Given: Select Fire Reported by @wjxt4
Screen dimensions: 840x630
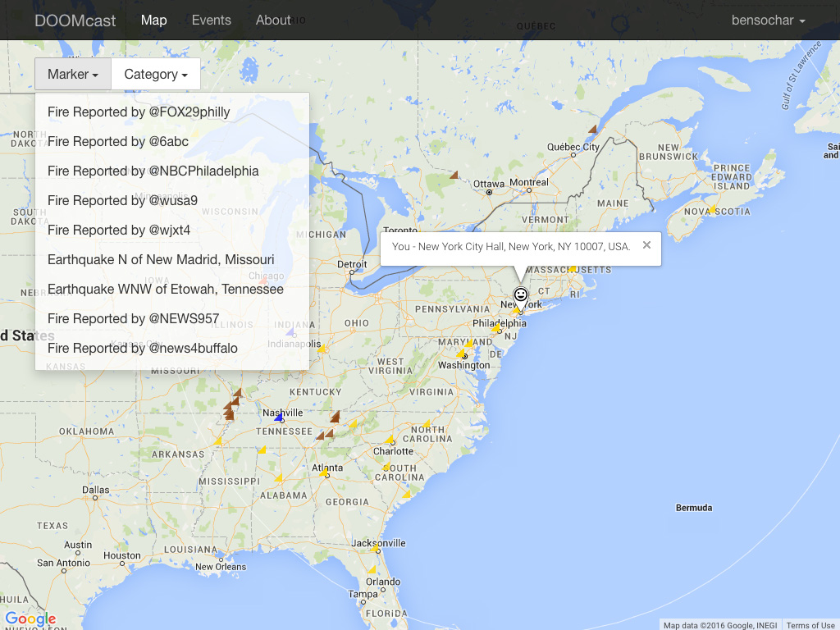Looking at the screenshot, I should 172,230.
